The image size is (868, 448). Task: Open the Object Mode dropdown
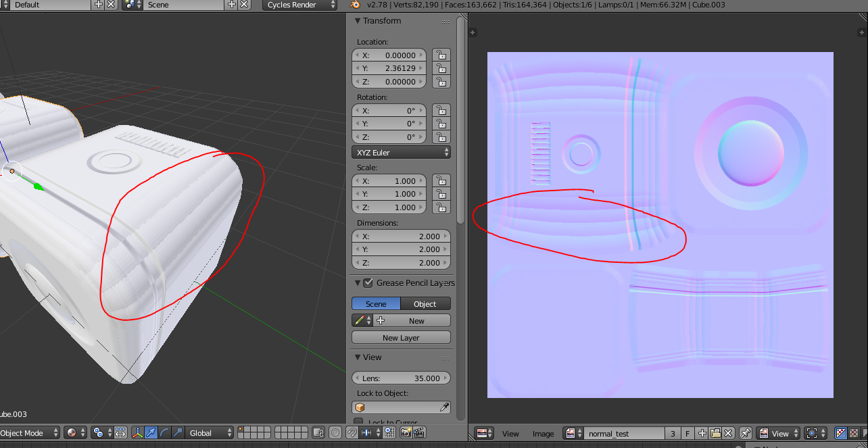coord(30,432)
